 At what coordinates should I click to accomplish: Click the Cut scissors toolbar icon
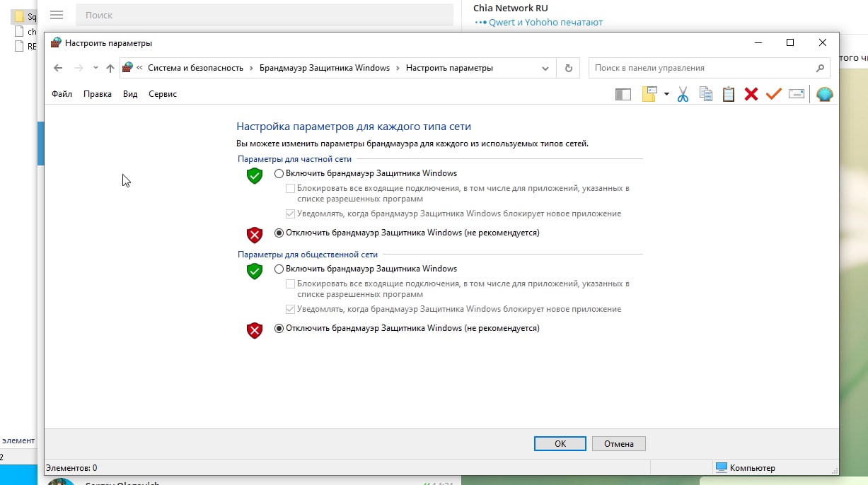click(x=683, y=94)
